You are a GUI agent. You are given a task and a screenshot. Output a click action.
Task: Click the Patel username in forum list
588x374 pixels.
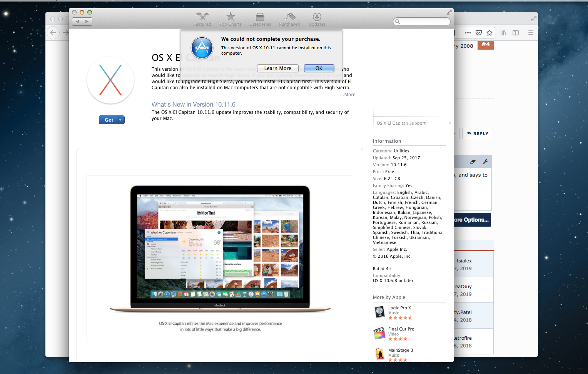tap(463, 312)
